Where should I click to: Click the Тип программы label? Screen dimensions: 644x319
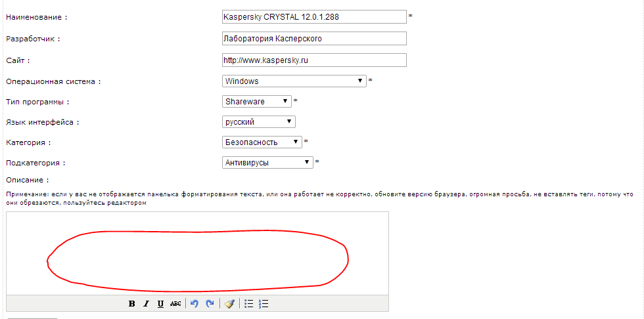(x=37, y=102)
